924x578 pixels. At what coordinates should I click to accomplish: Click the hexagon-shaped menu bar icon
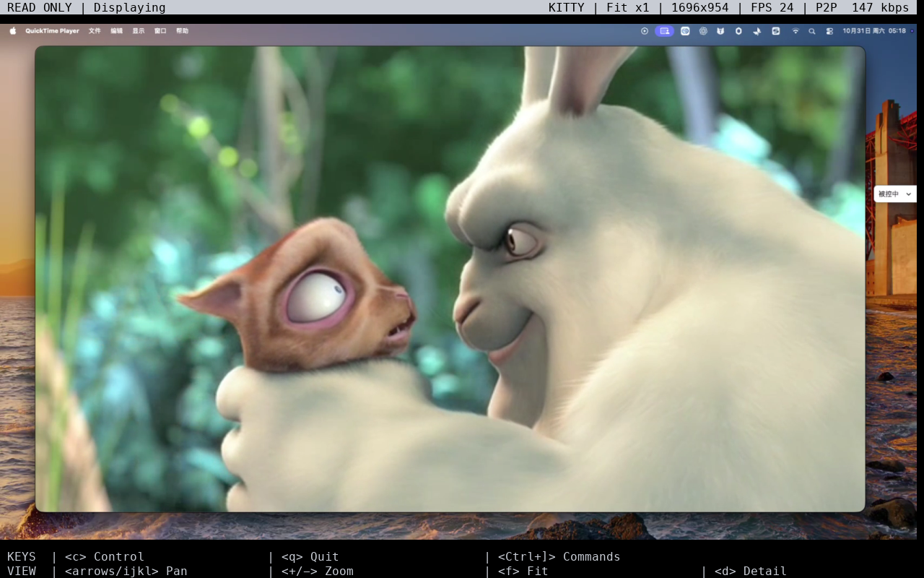click(738, 31)
